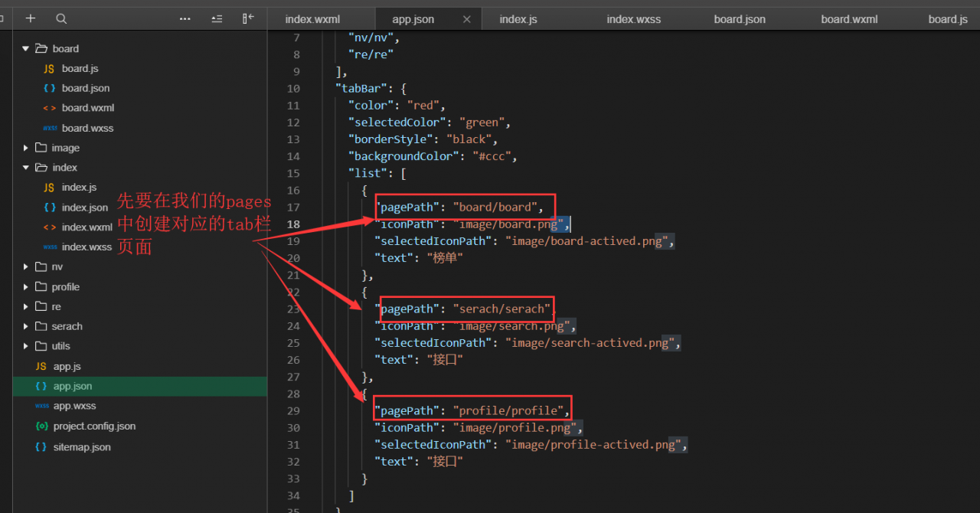Expand the re folder

click(25, 306)
